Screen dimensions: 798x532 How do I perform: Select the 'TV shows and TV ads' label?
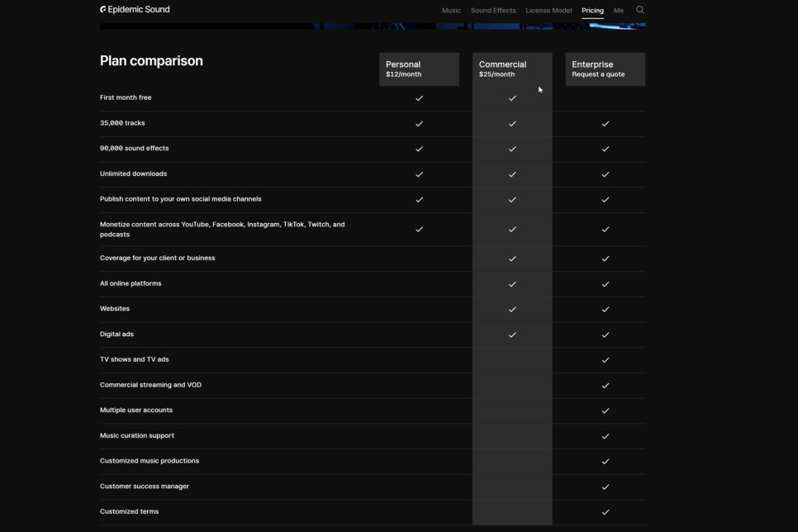click(135, 359)
